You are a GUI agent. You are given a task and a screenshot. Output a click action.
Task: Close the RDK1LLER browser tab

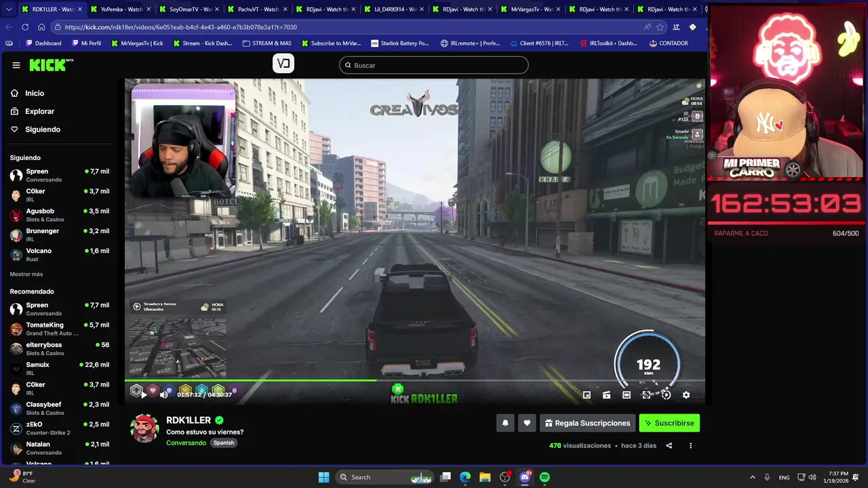(79, 9)
